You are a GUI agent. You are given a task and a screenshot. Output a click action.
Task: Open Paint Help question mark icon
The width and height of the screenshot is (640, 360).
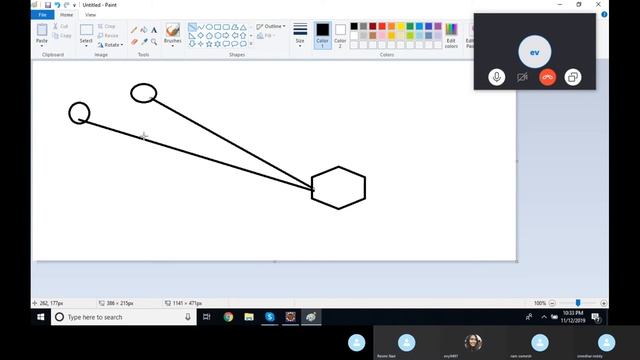point(604,14)
